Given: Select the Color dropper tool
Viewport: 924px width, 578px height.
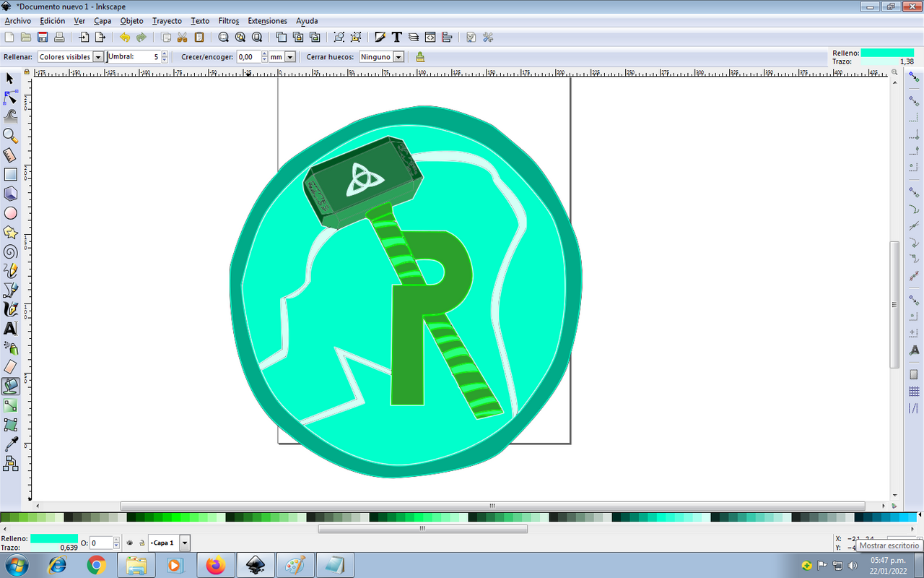Looking at the screenshot, I should [10, 444].
